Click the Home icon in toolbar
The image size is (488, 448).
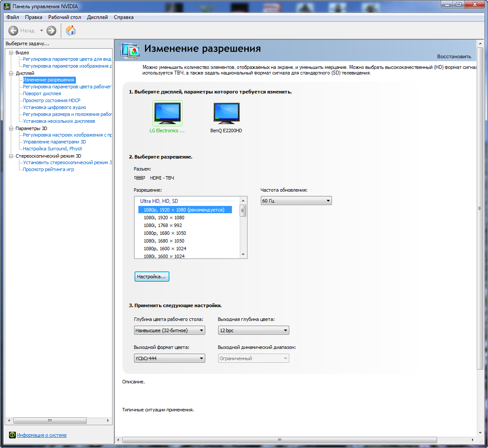click(71, 31)
